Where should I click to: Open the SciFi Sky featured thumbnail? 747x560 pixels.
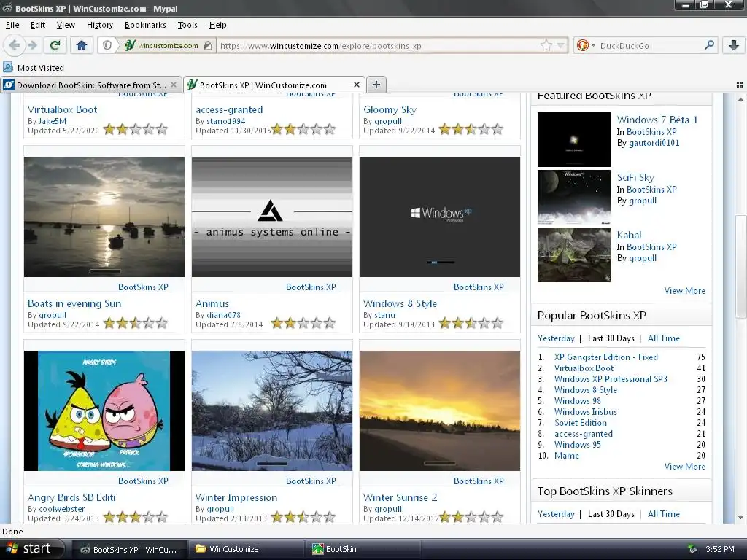point(573,197)
